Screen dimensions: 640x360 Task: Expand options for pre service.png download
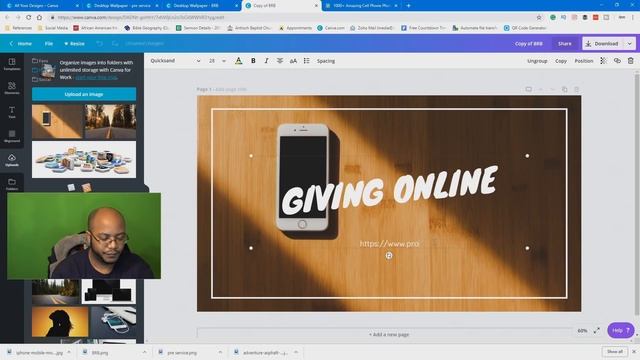tap(220, 352)
